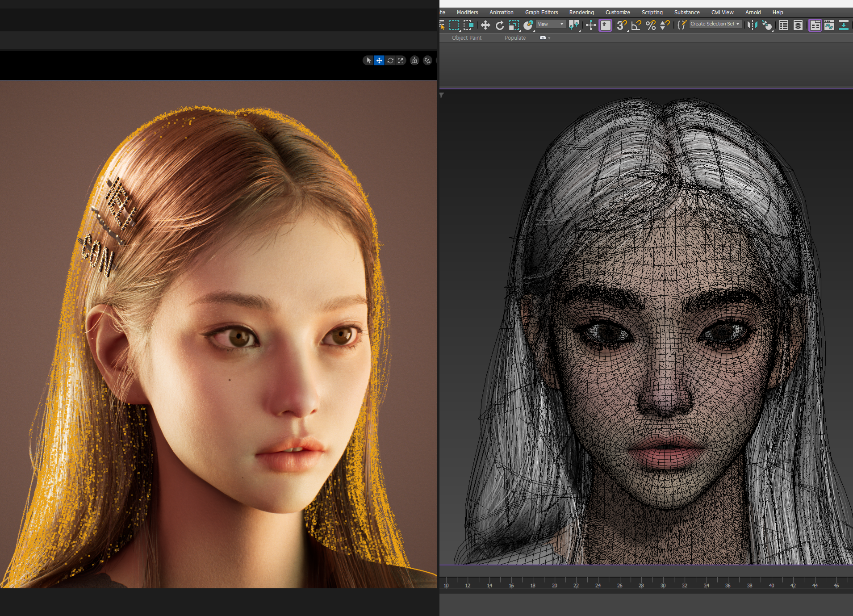The image size is (853, 616).
Task: Toggle the 3D Snaps button
Action: (622, 25)
